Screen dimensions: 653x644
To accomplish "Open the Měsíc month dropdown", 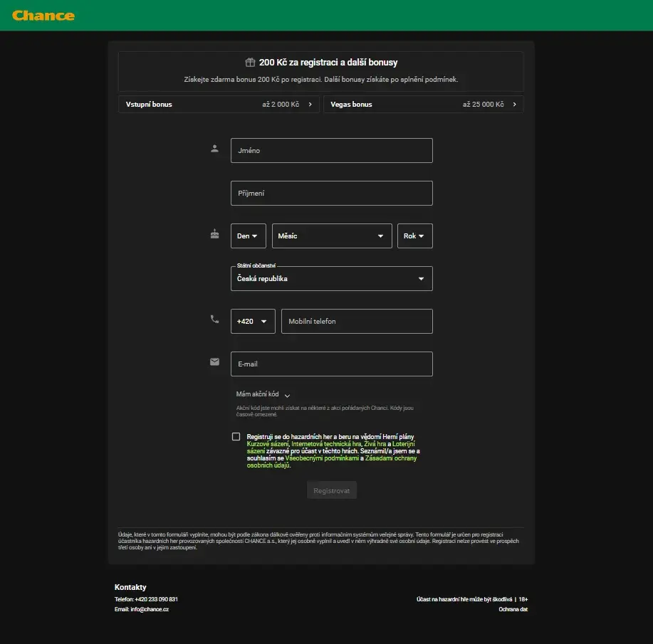I will click(332, 236).
